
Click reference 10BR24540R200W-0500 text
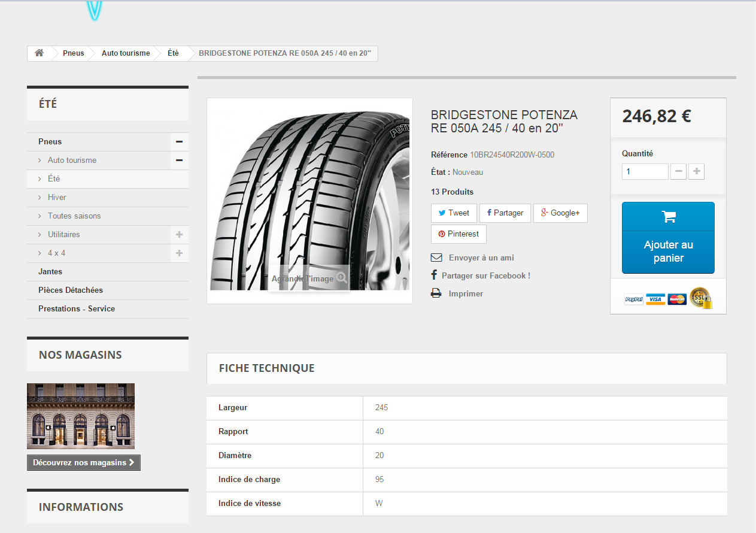pos(512,155)
